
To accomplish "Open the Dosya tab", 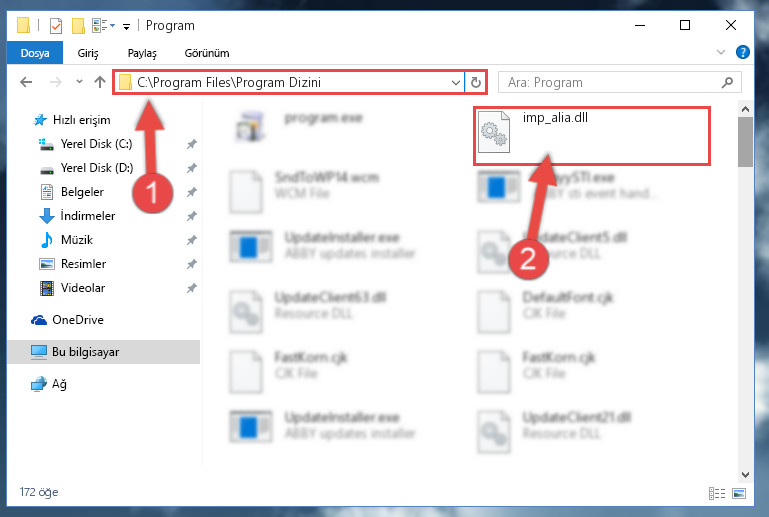I will tap(35, 52).
